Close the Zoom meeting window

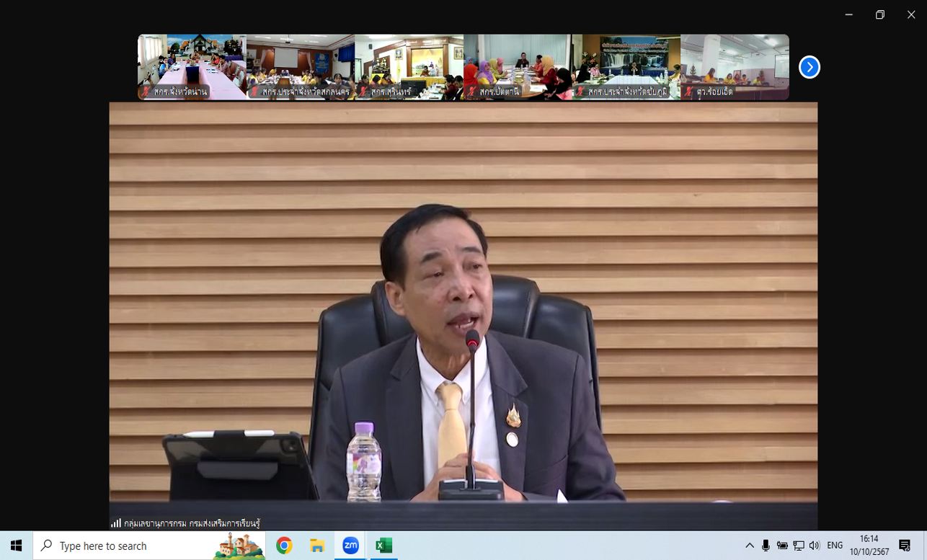coord(911,14)
